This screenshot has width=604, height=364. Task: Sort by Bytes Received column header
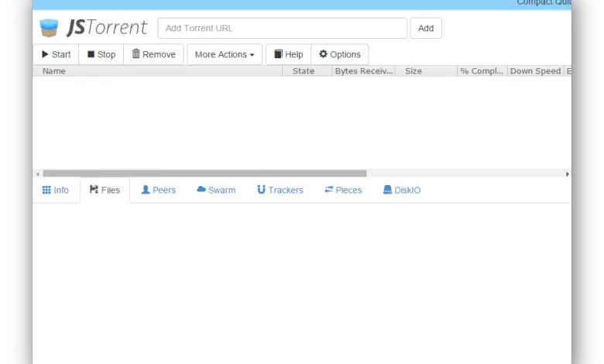click(364, 71)
